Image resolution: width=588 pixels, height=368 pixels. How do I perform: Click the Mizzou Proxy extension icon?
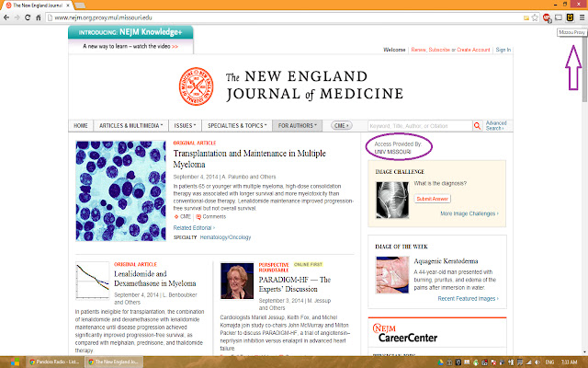click(570, 17)
